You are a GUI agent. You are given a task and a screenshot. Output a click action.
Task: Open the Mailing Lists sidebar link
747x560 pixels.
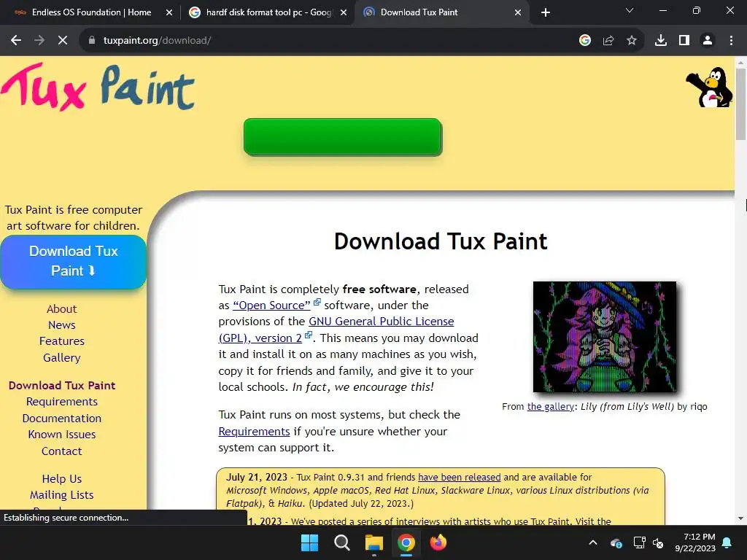(61, 495)
